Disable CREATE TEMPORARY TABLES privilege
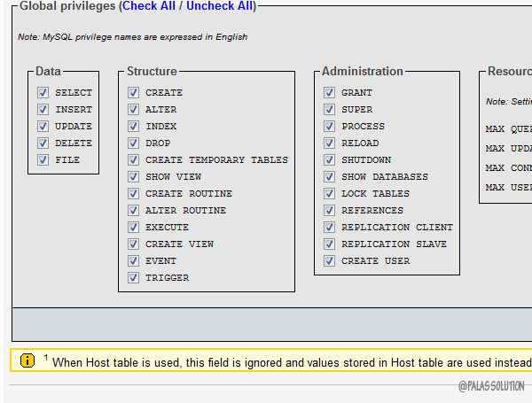The height and width of the screenshot is (403, 532). (133, 159)
